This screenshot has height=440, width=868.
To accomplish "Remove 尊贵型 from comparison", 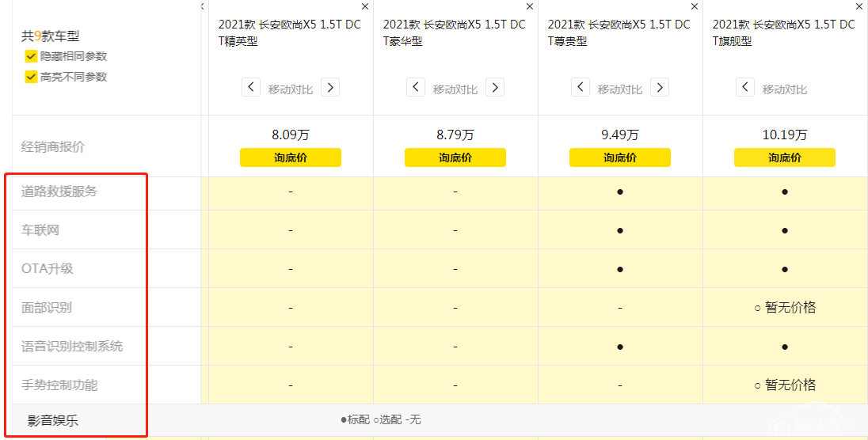I will click(x=695, y=6).
